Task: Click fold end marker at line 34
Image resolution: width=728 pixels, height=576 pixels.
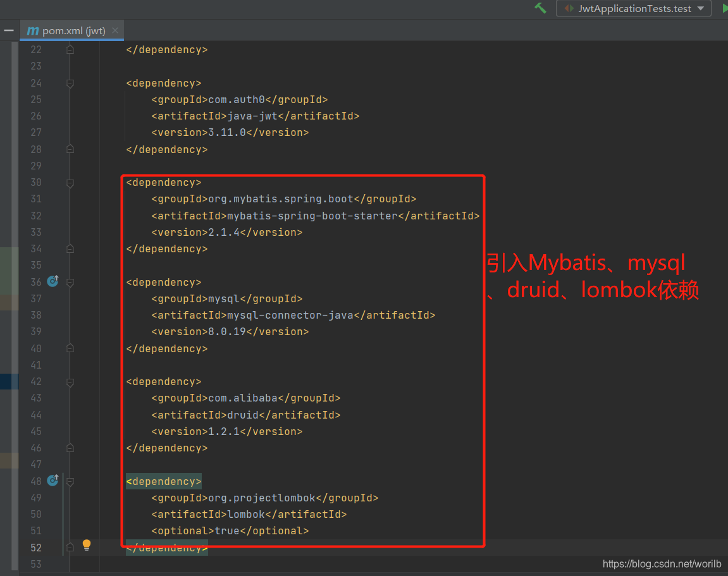Action: (x=70, y=248)
